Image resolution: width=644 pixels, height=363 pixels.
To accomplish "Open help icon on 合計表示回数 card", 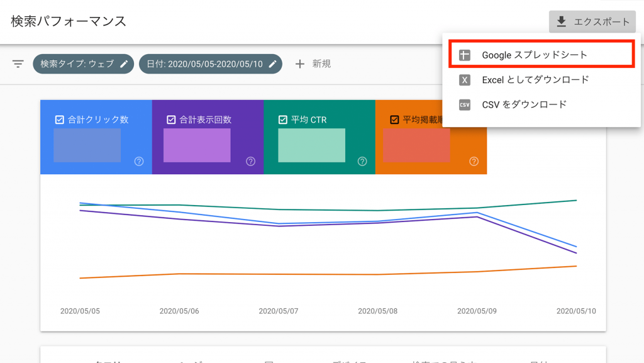I will 250,162.
